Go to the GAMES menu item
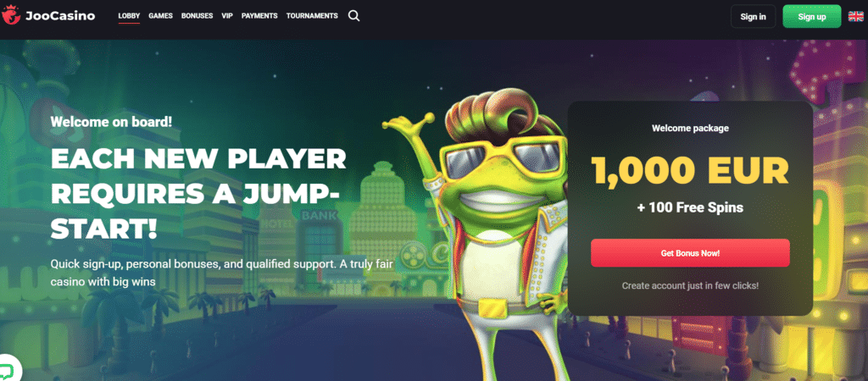 point(160,16)
